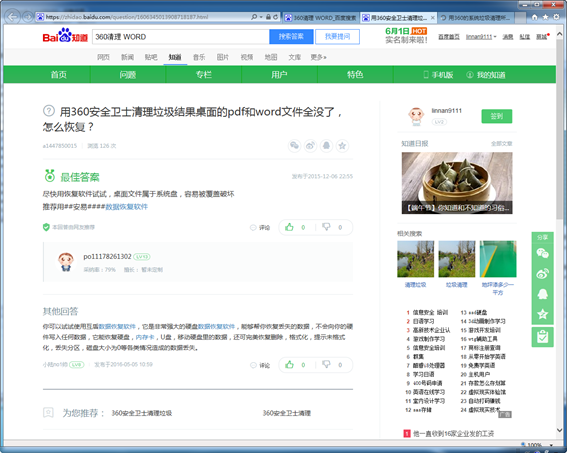Share question via QQ icon under title
The width and height of the screenshot is (567, 453).
coord(326,146)
